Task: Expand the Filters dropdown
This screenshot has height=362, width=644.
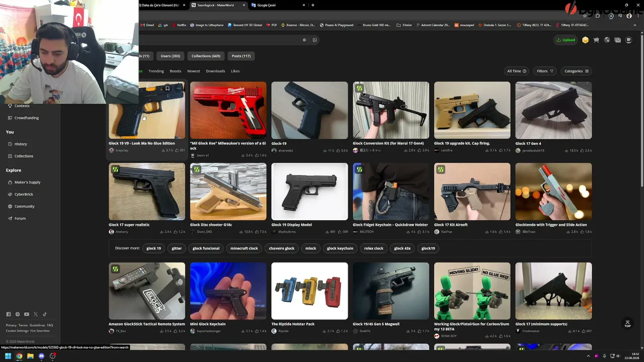Action: coord(545,71)
